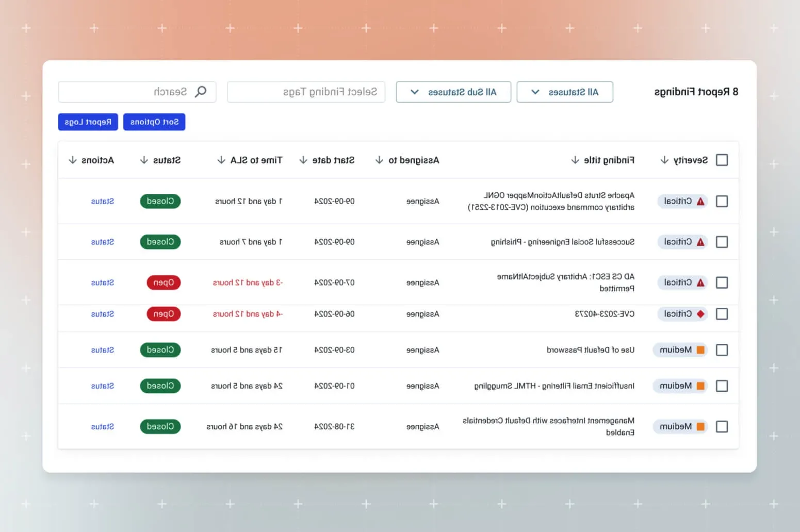This screenshot has height=532, width=800.
Task: Click the Search input field
Action: (137, 92)
